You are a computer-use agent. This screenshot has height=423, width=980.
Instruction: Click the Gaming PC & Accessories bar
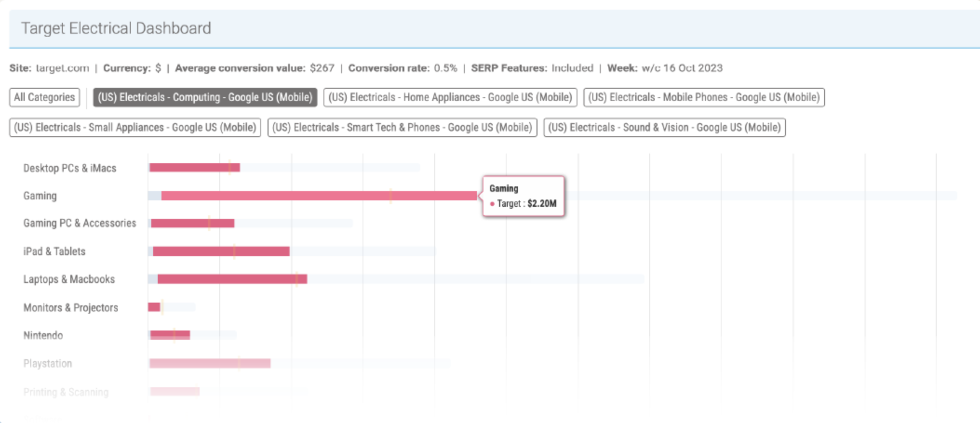coord(193,224)
